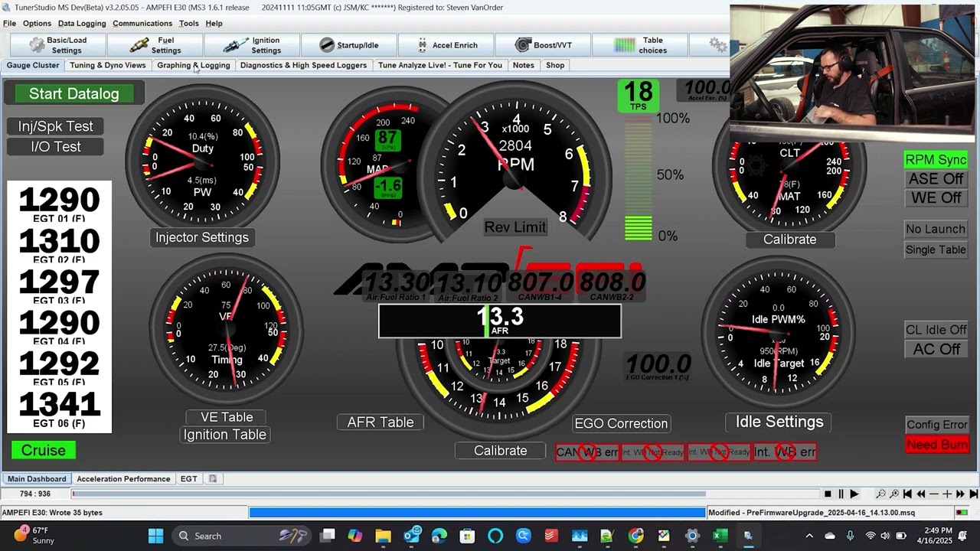980x551 pixels.
Task: Jump to start of log playback
Action: [x=907, y=494]
